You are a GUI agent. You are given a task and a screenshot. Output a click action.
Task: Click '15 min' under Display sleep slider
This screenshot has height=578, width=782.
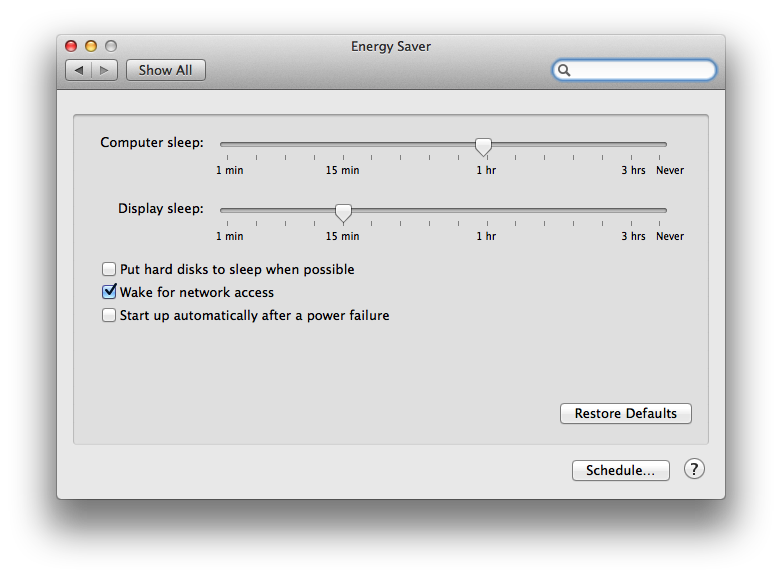tap(343, 236)
